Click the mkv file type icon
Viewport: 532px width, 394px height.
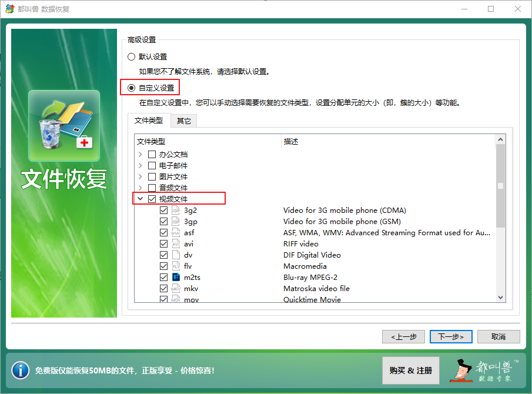tap(175, 289)
